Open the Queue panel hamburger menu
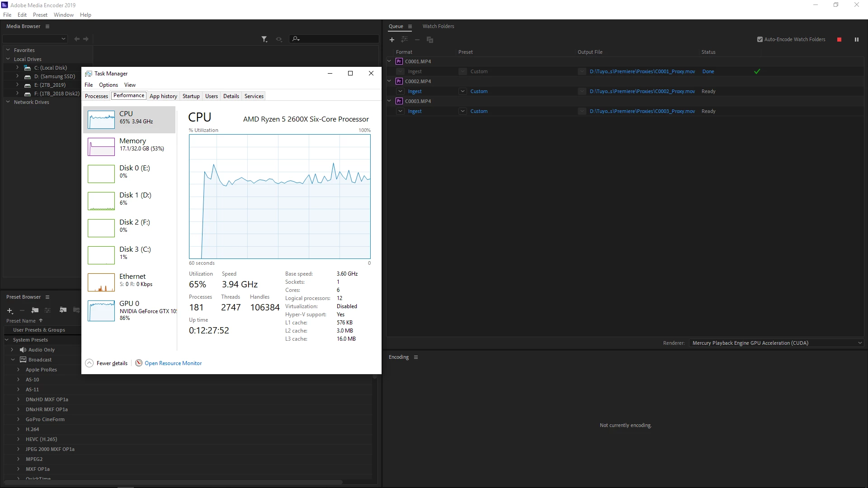This screenshot has height=488, width=868. [410, 27]
